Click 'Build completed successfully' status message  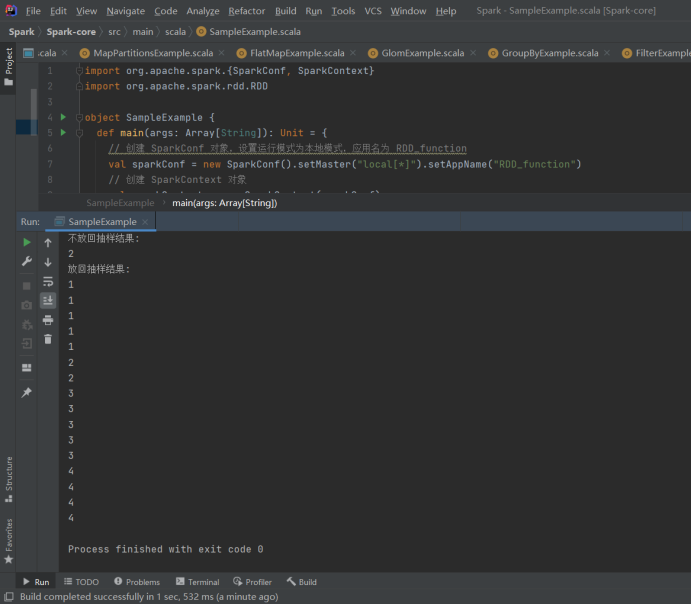(x=149, y=597)
